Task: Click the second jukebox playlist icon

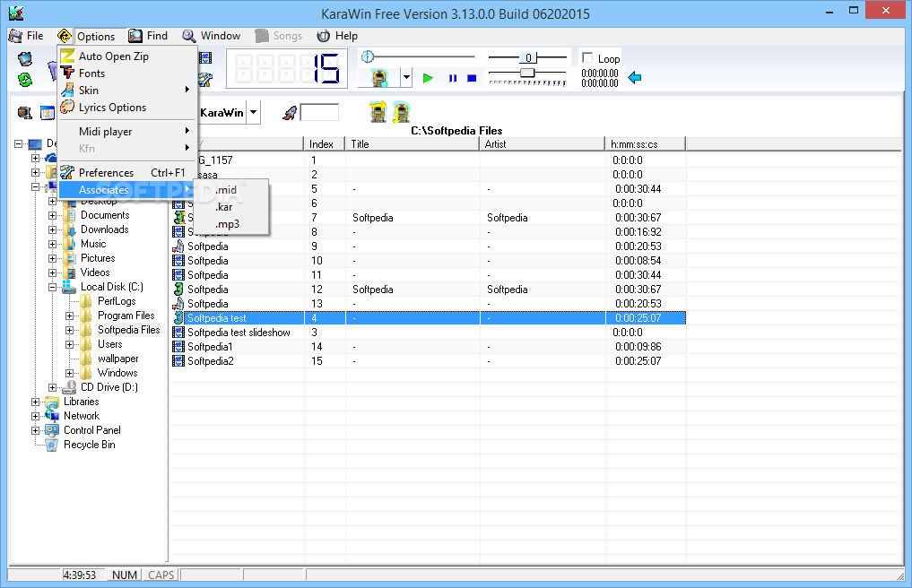Action: tap(402, 112)
